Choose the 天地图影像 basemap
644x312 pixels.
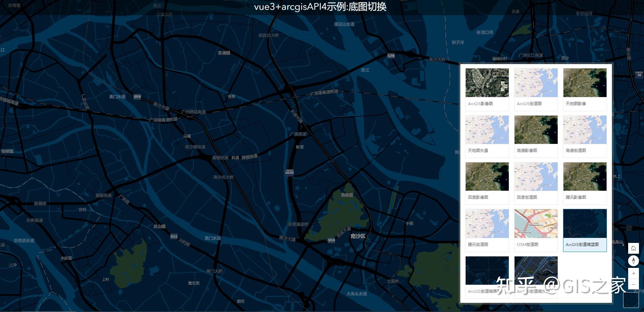585,89
